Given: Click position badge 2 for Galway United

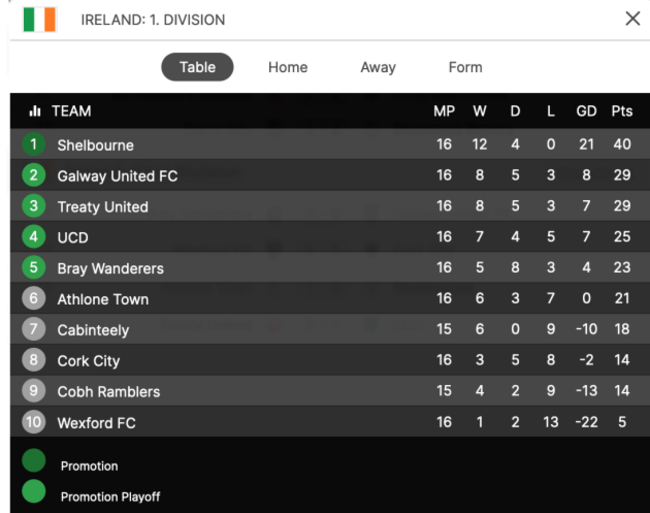Looking at the screenshot, I should [x=34, y=175].
